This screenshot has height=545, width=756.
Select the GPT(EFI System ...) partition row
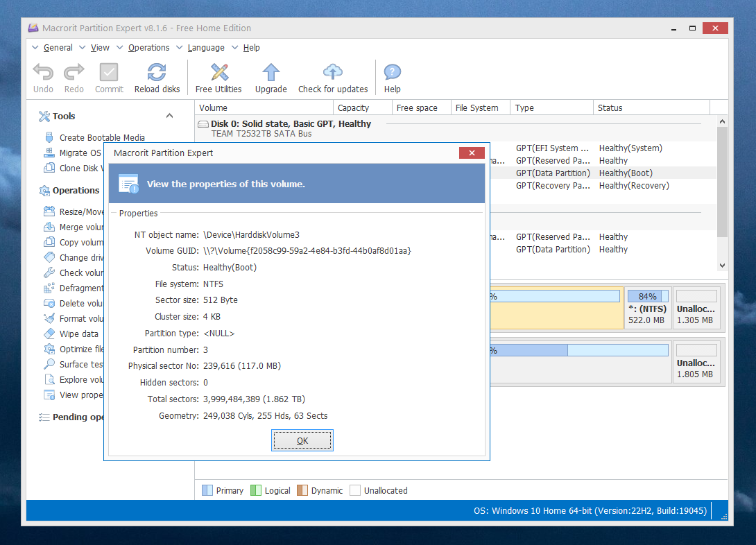coord(603,148)
